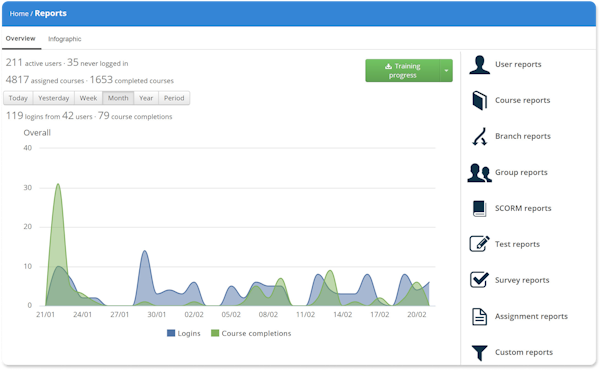Download the Training progress report
600x370 pixels.
click(x=402, y=70)
